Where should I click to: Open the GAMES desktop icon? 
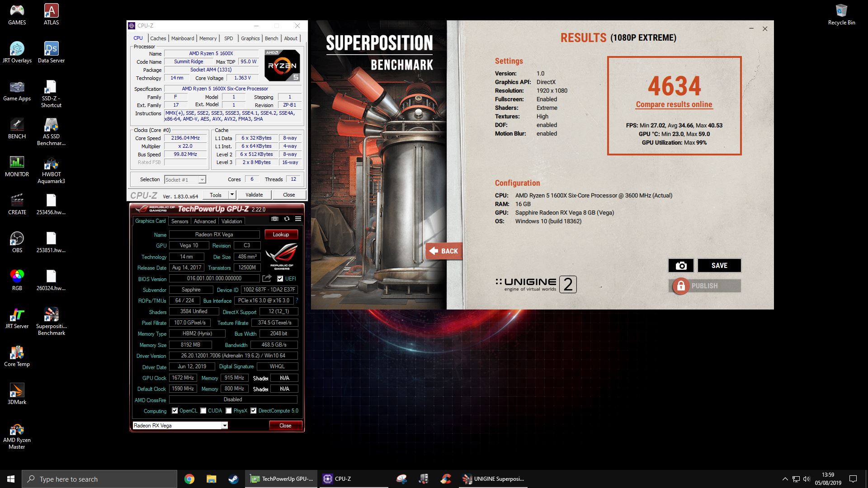17,14
